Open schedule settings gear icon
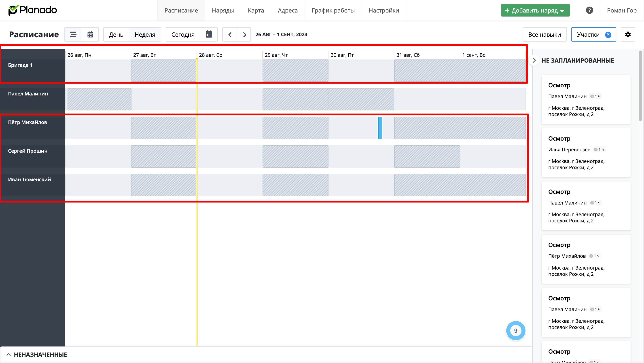This screenshot has height=363, width=644. pyautogui.click(x=628, y=34)
